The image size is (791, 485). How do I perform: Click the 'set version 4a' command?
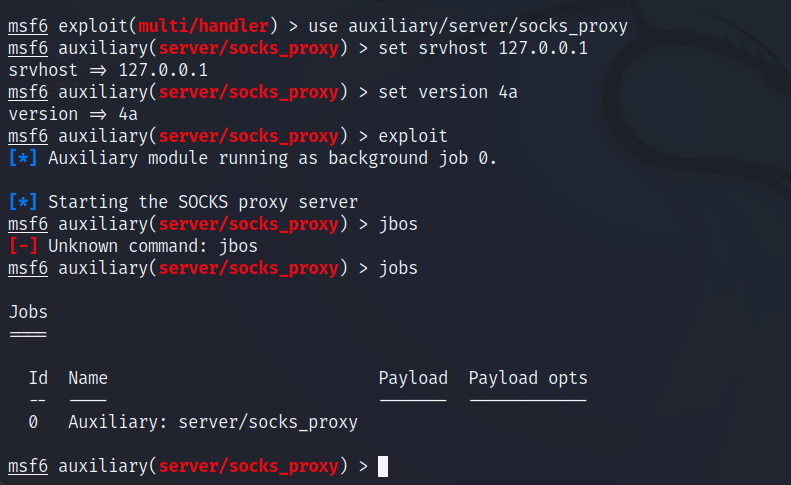pyautogui.click(x=448, y=92)
